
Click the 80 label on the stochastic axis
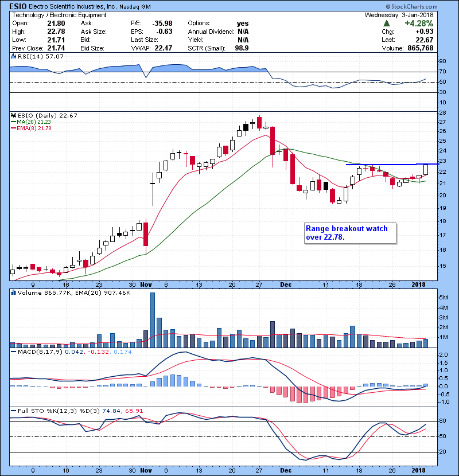(442, 421)
